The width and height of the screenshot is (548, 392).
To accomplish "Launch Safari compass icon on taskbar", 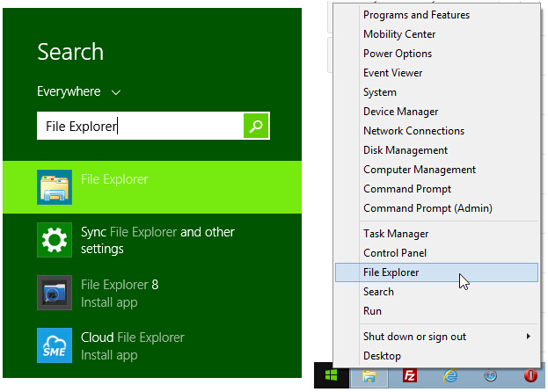I will pos(491,376).
